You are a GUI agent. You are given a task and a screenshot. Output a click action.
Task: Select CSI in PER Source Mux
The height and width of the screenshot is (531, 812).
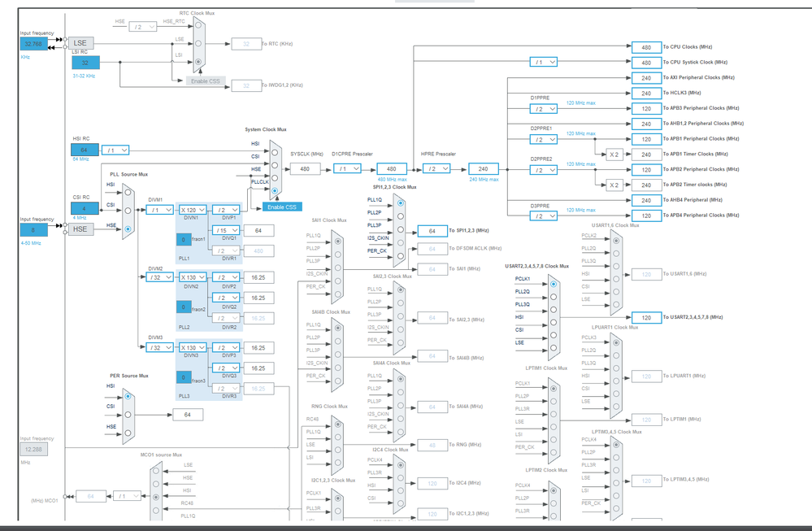pyautogui.click(x=128, y=415)
